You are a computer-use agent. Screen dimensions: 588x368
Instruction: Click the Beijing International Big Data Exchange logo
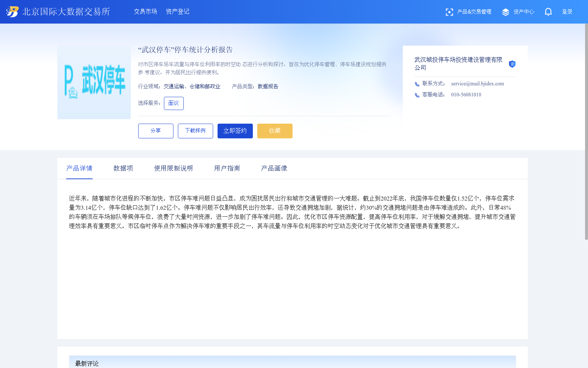click(x=58, y=12)
